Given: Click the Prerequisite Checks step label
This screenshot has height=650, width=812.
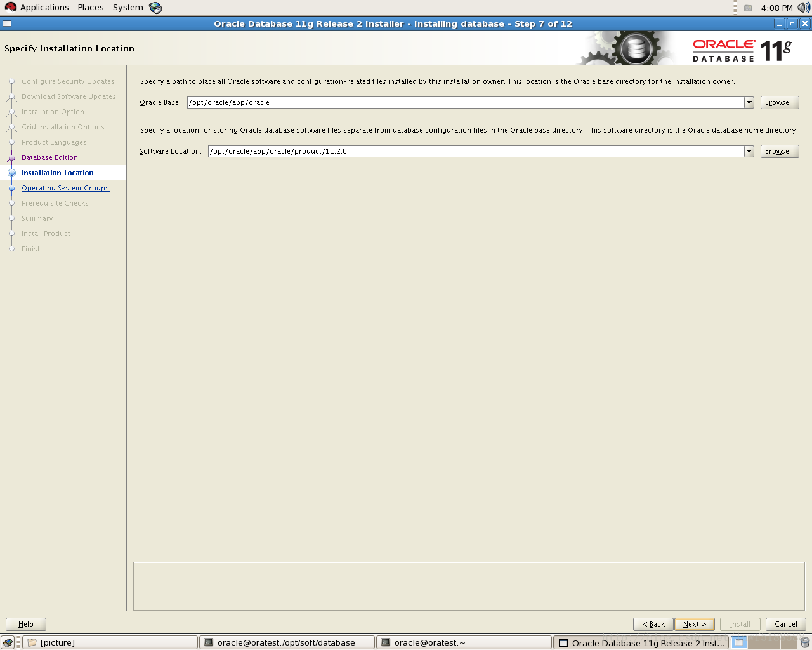Looking at the screenshot, I should point(55,203).
